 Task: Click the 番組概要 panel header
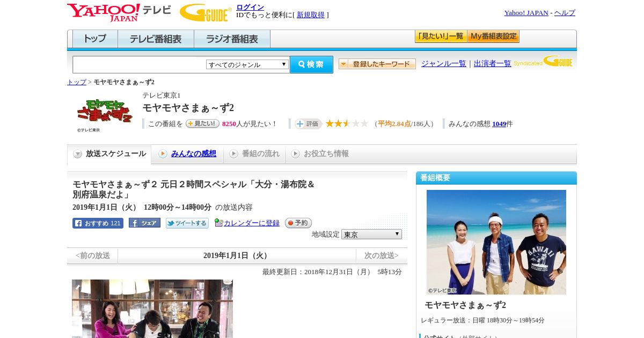pos(496,178)
